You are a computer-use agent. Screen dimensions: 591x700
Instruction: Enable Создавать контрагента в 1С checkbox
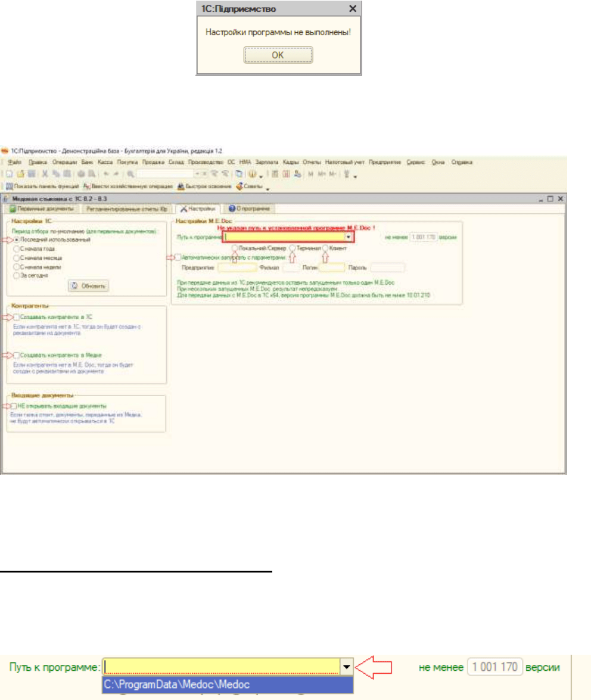click(x=17, y=317)
